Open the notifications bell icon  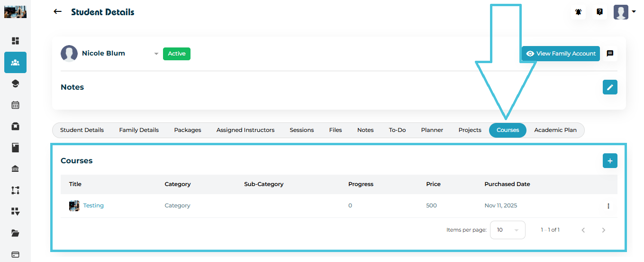(578, 12)
